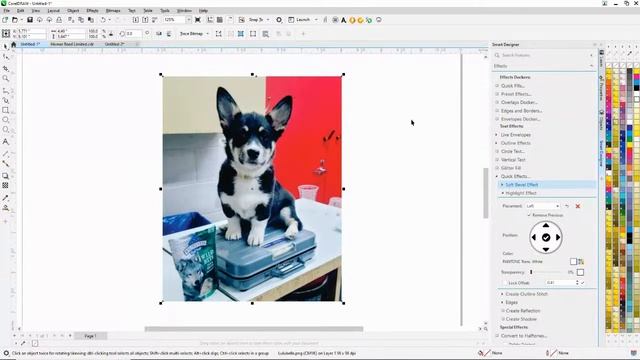Open Preset Effects docker link
640x360 pixels.
[516, 94]
